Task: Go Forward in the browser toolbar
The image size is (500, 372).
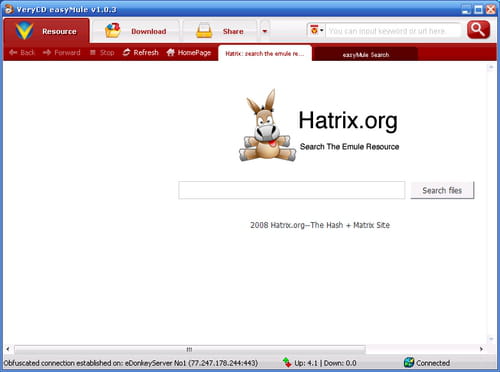Action: coord(62,52)
